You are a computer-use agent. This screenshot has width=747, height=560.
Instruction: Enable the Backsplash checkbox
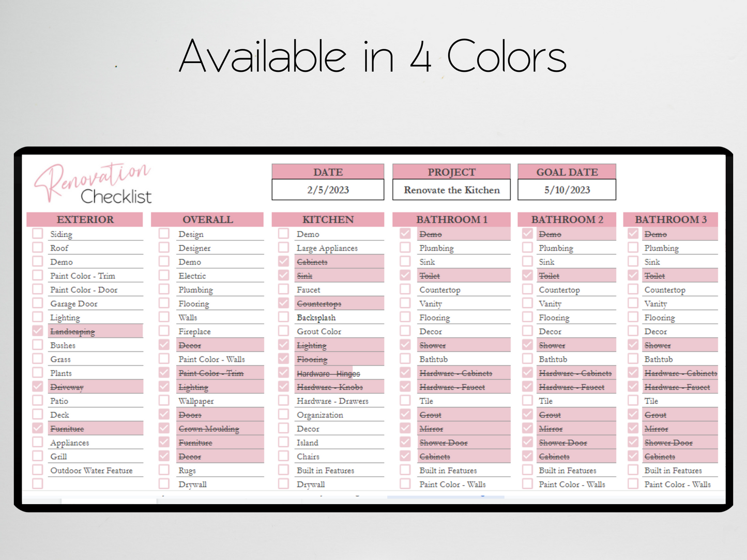(283, 317)
